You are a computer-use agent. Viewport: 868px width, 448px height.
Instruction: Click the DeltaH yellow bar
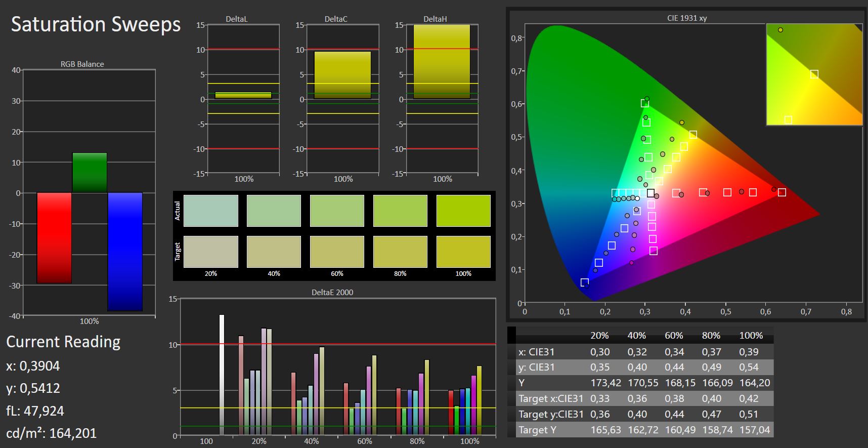(x=442, y=61)
